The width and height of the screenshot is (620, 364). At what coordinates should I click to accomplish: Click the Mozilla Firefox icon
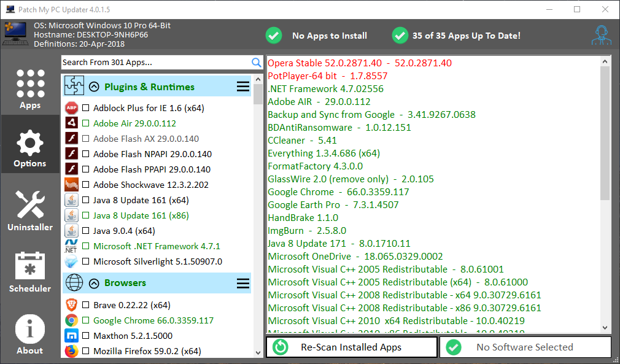pyautogui.click(x=72, y=351)
